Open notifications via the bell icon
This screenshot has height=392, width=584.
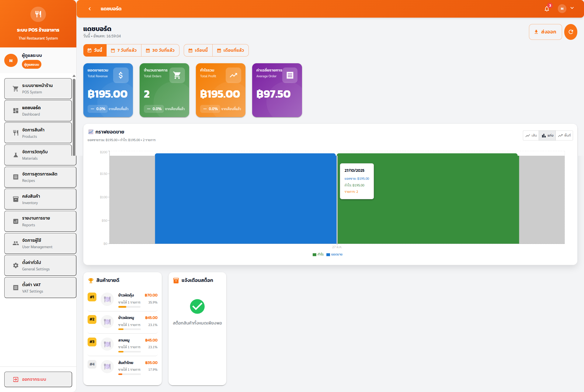(x=547, y=9)
